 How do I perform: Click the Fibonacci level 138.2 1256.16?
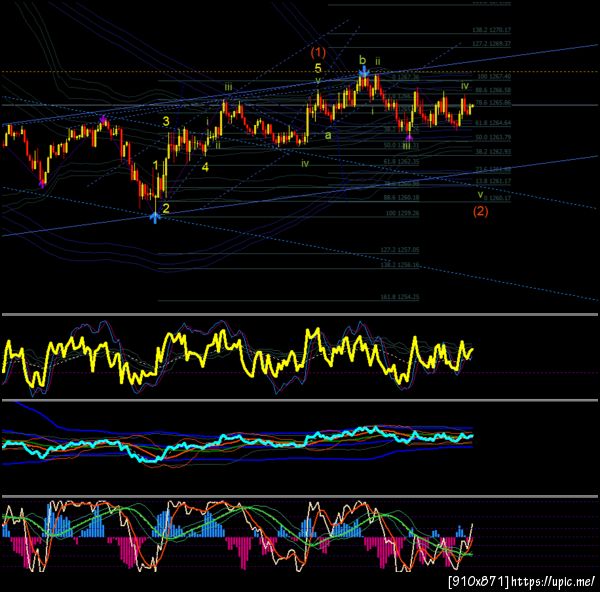[x=399, y=265]
